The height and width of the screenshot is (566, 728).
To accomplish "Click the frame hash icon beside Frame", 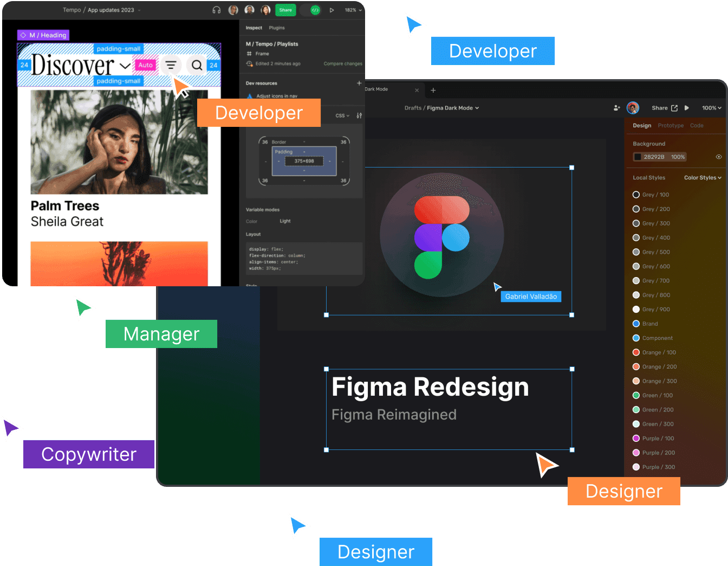I will click(x=249, y=54).
